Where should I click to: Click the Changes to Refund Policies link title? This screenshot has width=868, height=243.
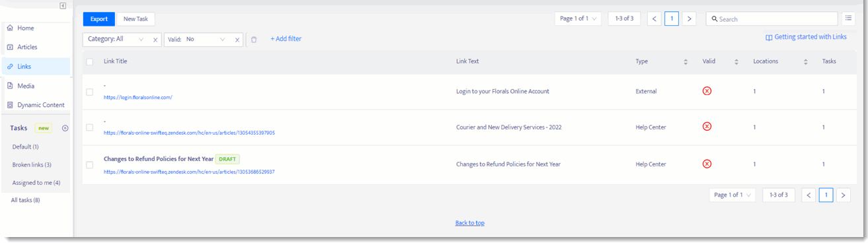(158, 159)
